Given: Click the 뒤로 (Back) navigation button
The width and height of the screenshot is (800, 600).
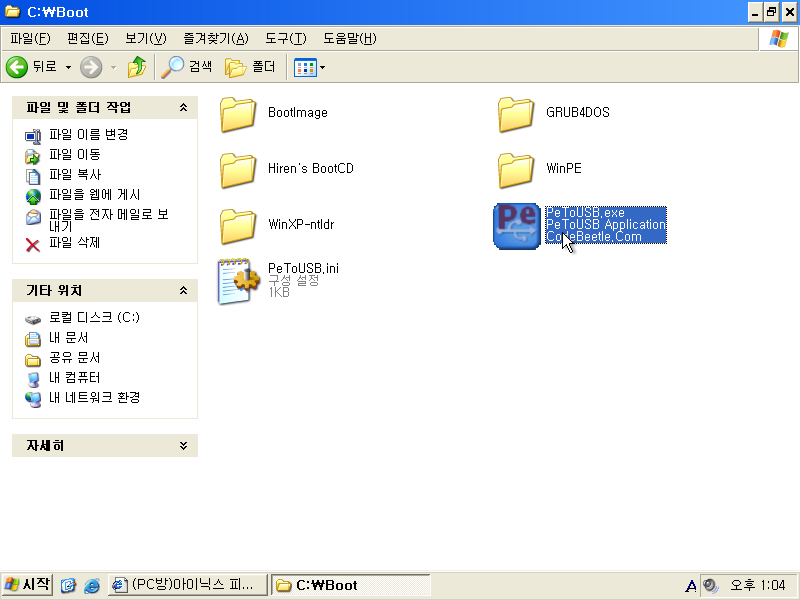Looking at the screenshot, I should click(x=32, y=67).
